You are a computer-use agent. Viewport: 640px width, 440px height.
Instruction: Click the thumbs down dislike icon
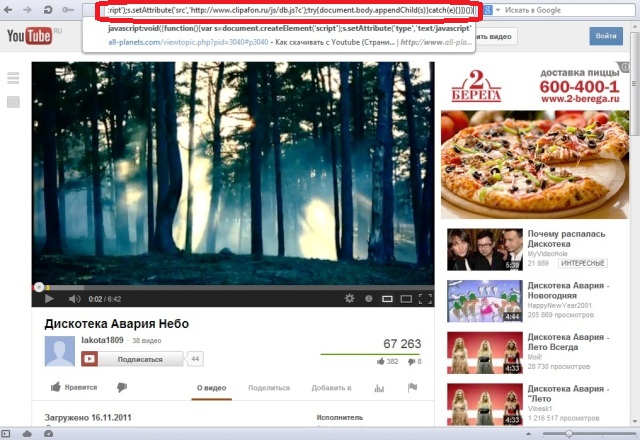122,387
